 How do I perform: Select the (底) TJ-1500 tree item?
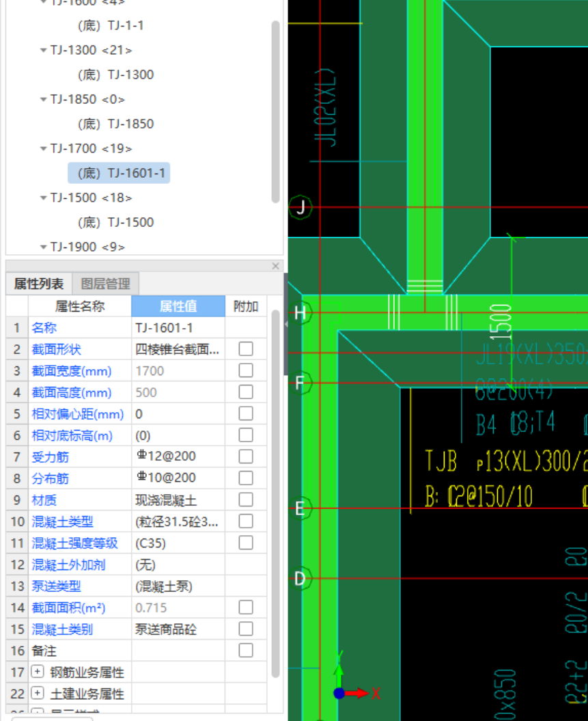point(116,223)
